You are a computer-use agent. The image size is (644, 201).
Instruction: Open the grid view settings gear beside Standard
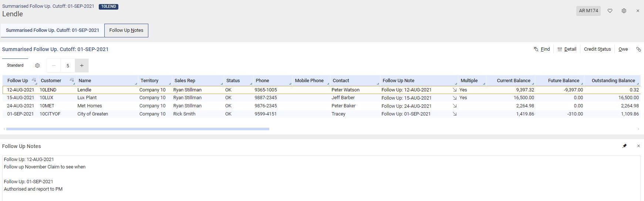(37, 66)
